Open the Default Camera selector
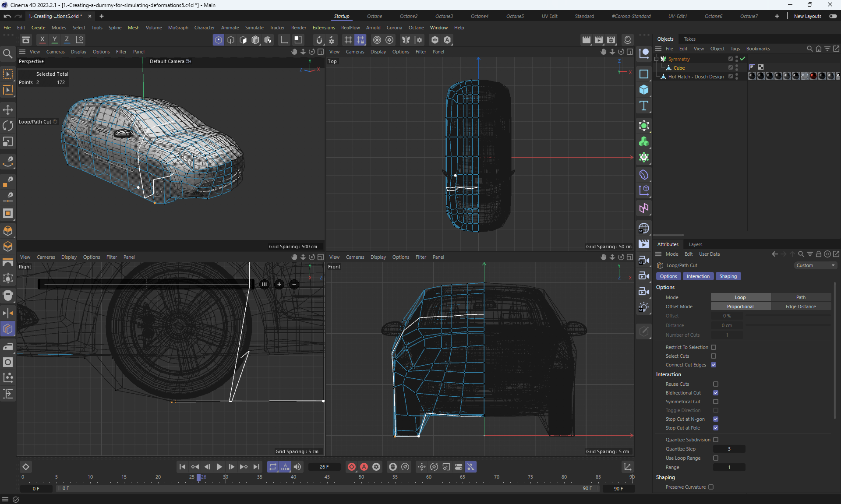 pyautogui.click(x=170, y=61)
